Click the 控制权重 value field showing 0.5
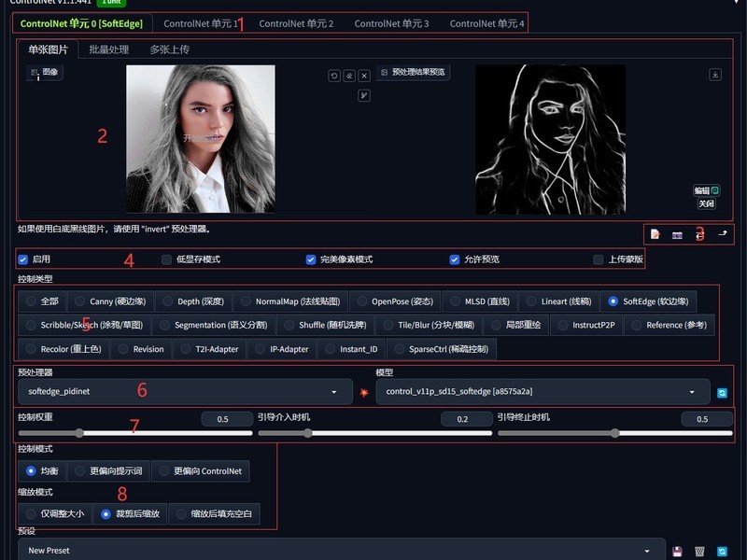Image resolution: width=747 pixels, height=560 pixels. (x=227, y=419)
